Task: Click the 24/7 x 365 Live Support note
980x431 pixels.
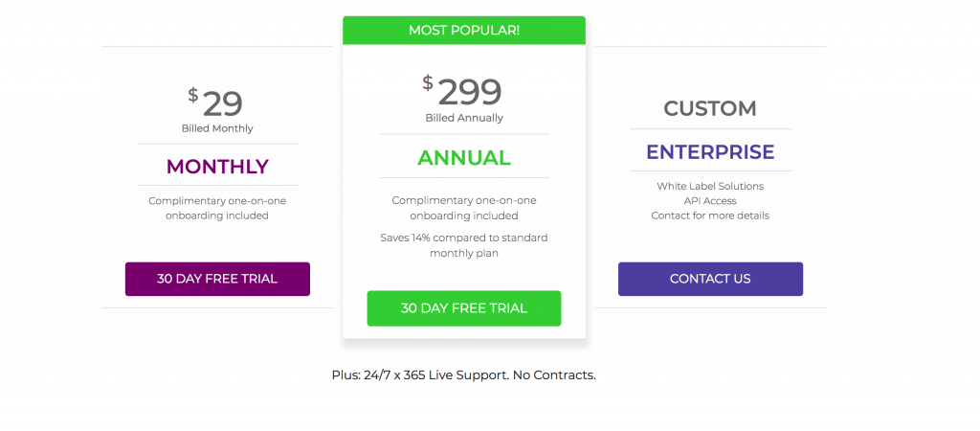Action: pyautogui.click(x=464, y=375)
